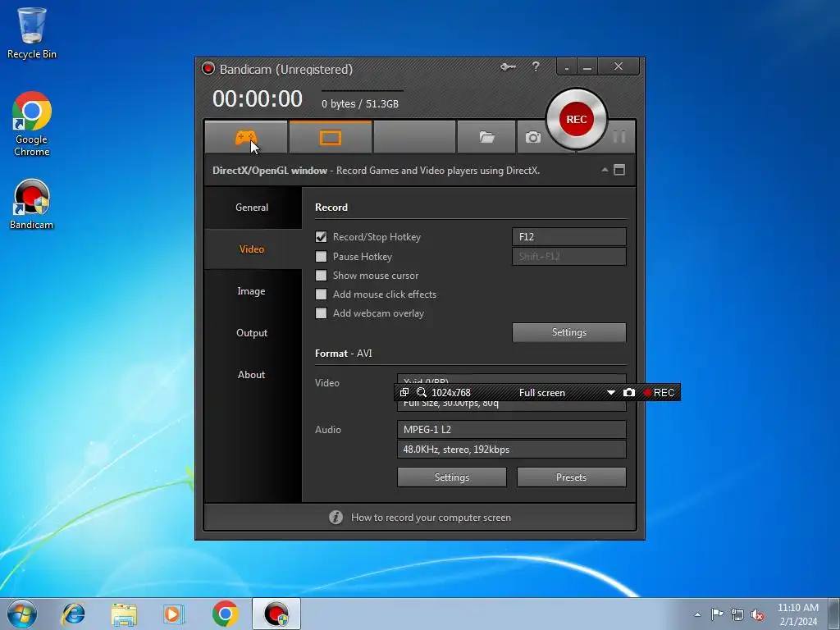The height and width of the screenshot is (630, 840).
Task: Open Chrome from the taskbar
Action: click(x=225, y=614)
